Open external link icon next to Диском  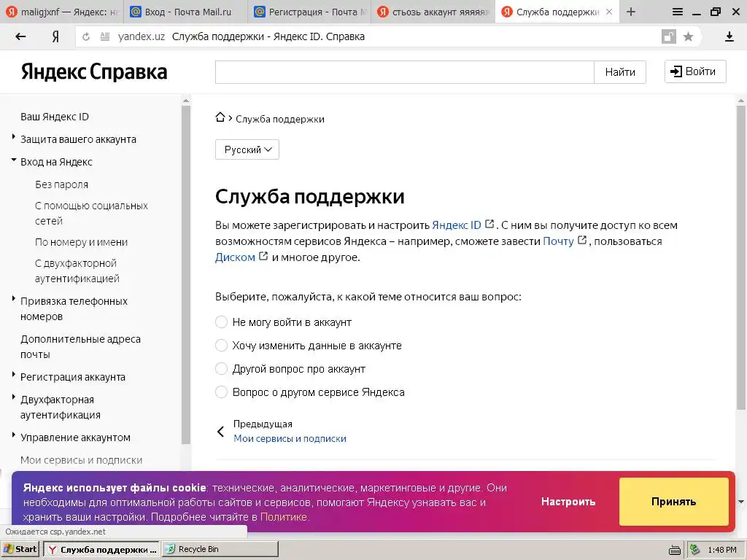[x=263, y=256]
